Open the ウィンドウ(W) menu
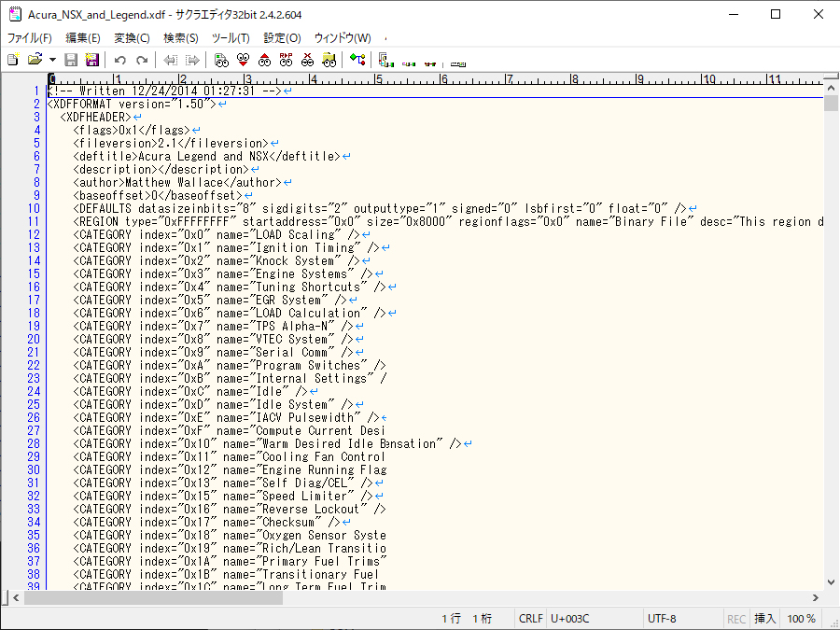The image size is (840, 630). [x=343, y=38]
